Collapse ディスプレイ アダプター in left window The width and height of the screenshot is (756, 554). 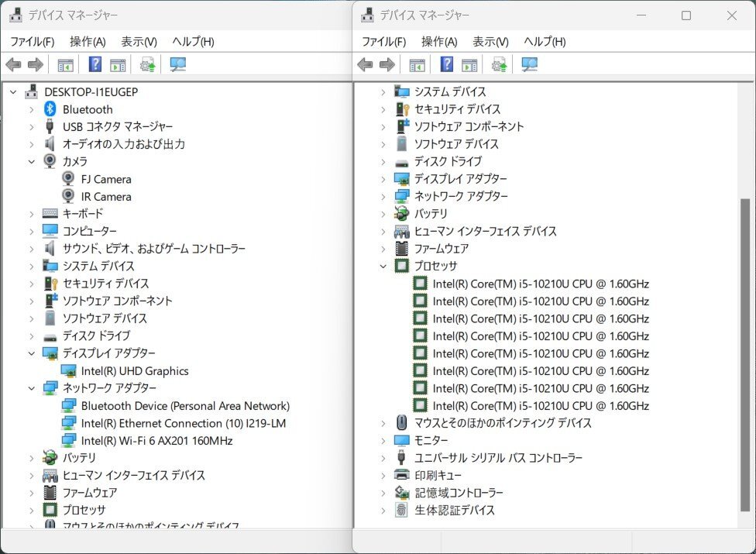pos(31,353)
